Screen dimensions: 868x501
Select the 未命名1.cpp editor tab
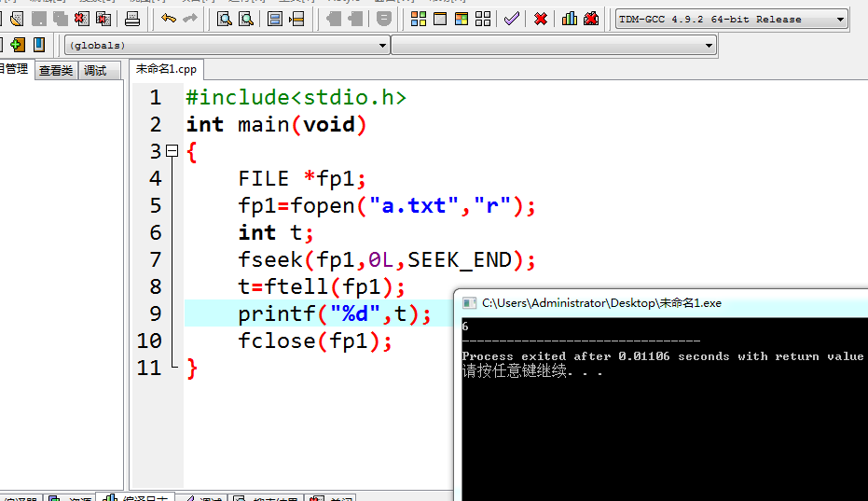pos(166,69)
